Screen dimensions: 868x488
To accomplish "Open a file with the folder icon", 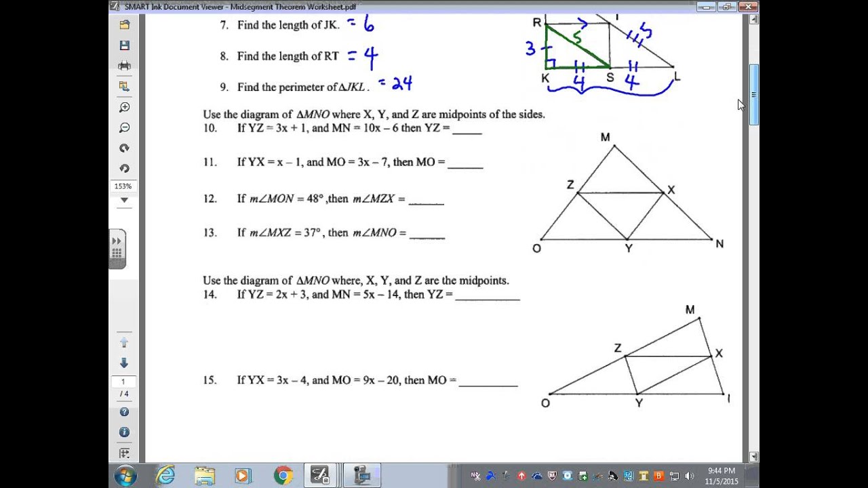I will coord(124,25).
